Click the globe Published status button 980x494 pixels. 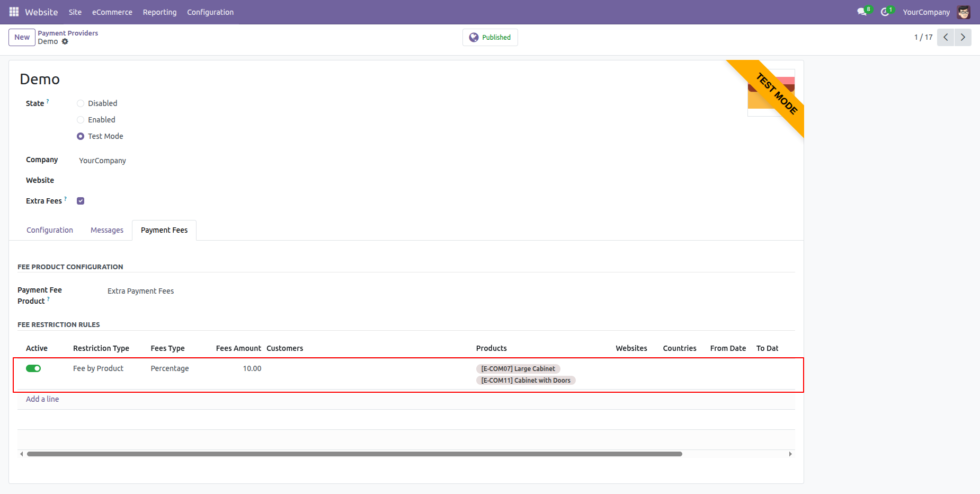tap(490, 37)
